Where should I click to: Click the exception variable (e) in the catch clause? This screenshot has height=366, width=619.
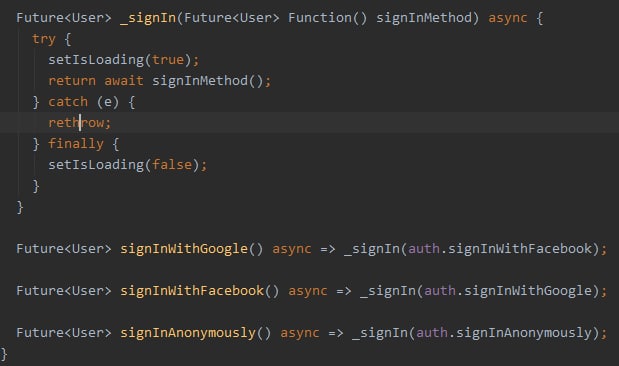click(x=108, y=102)
